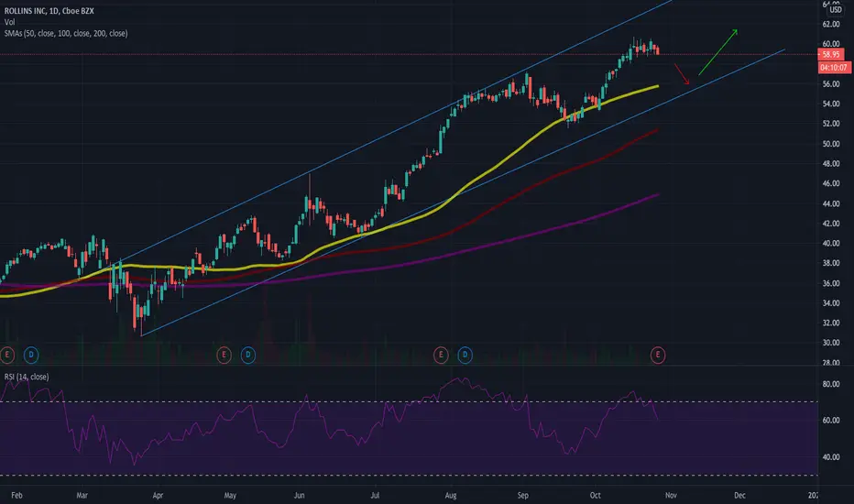Click the 40.00 RSI scale label
The image size is (854, 504).
tap(830, 457)
